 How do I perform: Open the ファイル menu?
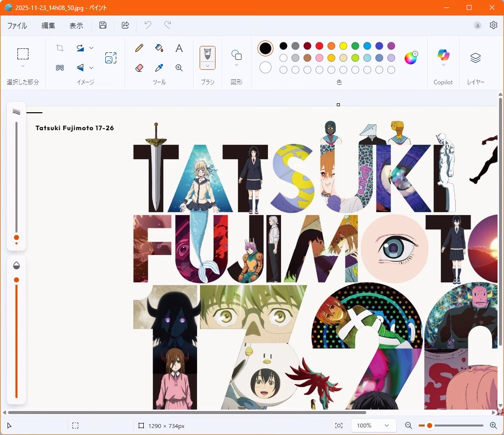coord(17,25)
